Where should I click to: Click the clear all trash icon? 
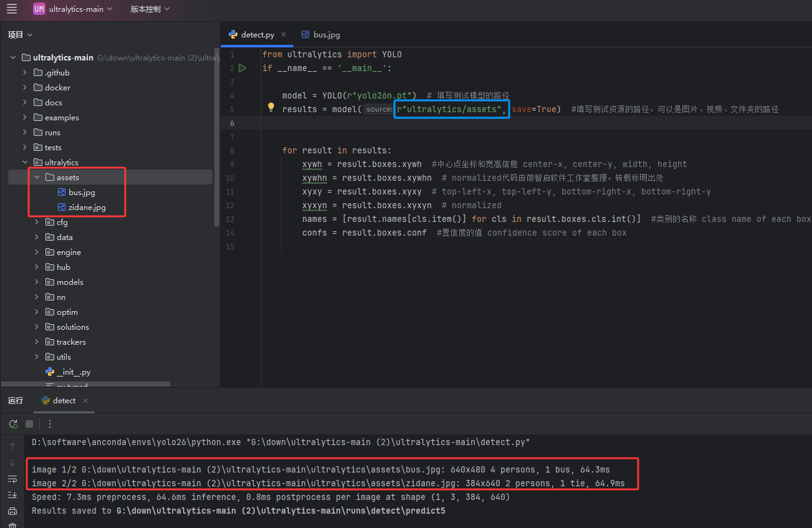[12, 525]
